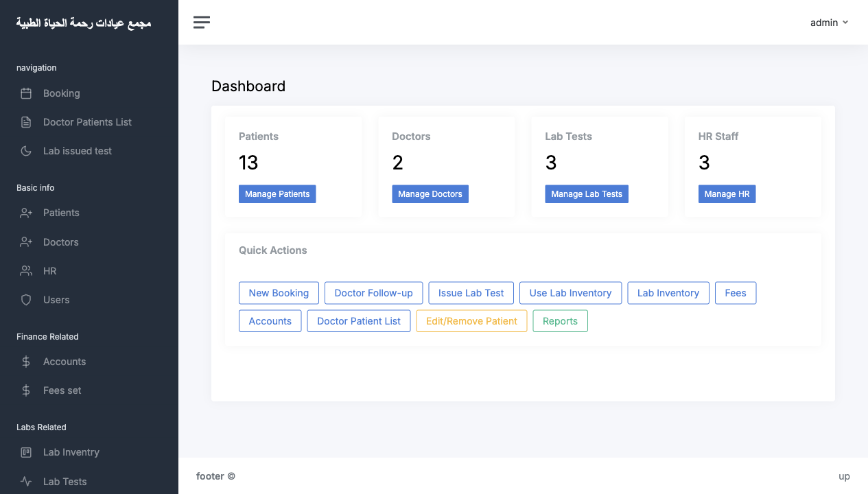Click the calendar icon beside Booking
868x494 pixels.
point(26,93)
